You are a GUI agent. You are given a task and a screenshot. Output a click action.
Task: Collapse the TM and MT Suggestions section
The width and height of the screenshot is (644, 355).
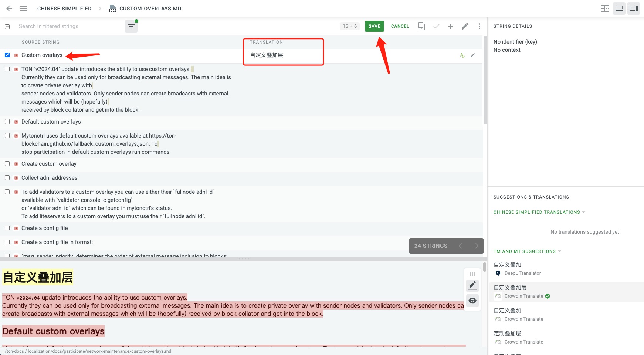pos(527,251)
